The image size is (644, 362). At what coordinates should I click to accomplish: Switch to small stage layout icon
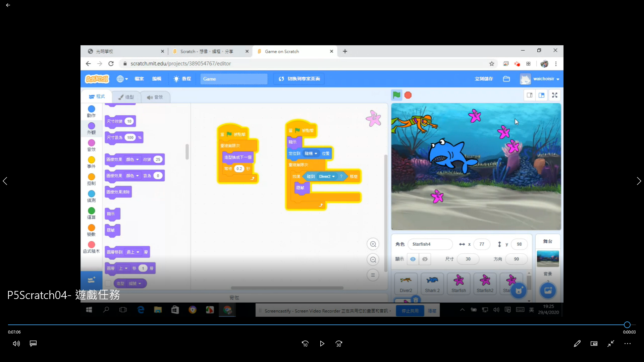point(530,95)
